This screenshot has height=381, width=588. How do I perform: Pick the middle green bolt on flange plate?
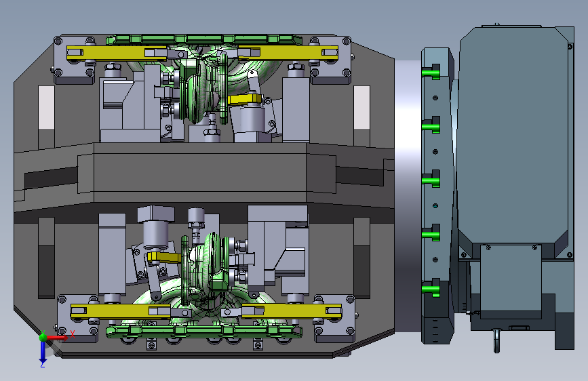point(431,180)
